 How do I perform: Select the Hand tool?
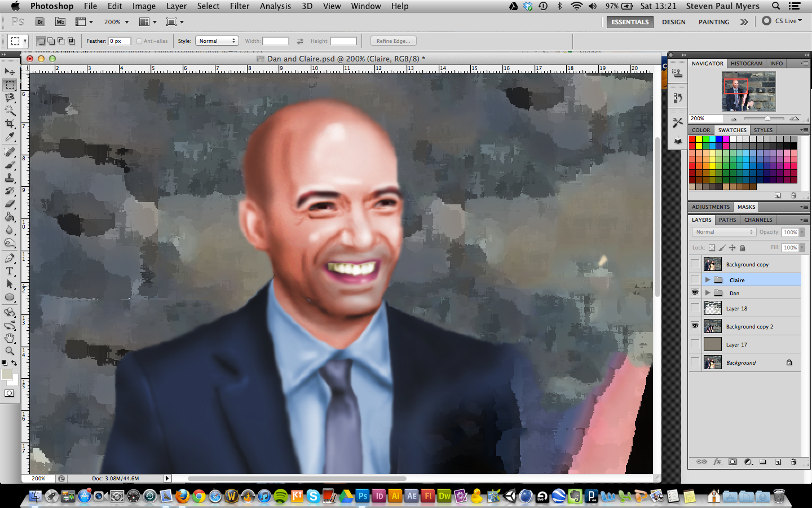point(10,338)
